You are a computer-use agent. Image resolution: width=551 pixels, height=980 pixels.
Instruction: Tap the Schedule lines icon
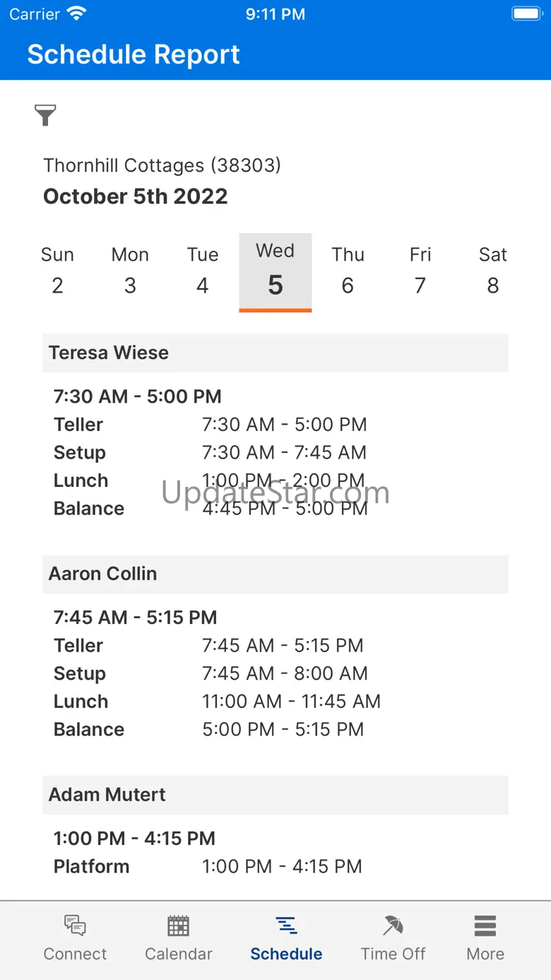click(x=286, y=925)
